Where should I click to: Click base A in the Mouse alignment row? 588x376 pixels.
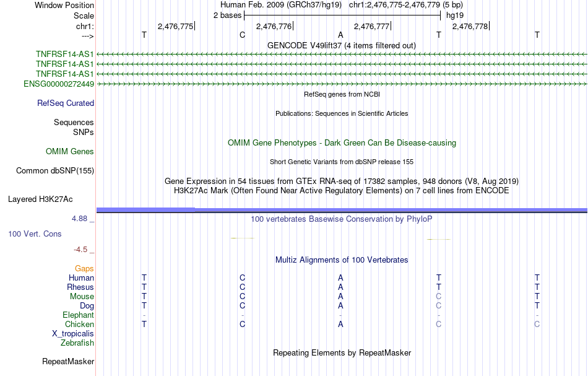pos(340,297)
